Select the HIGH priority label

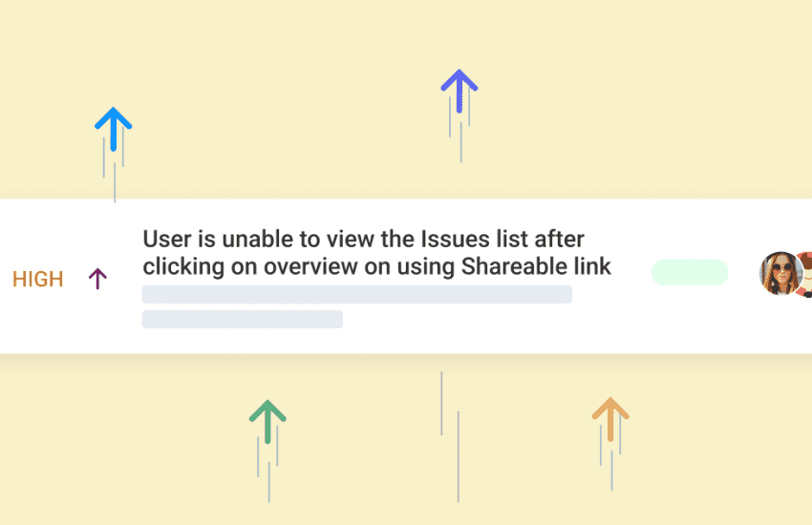(38, 280)
